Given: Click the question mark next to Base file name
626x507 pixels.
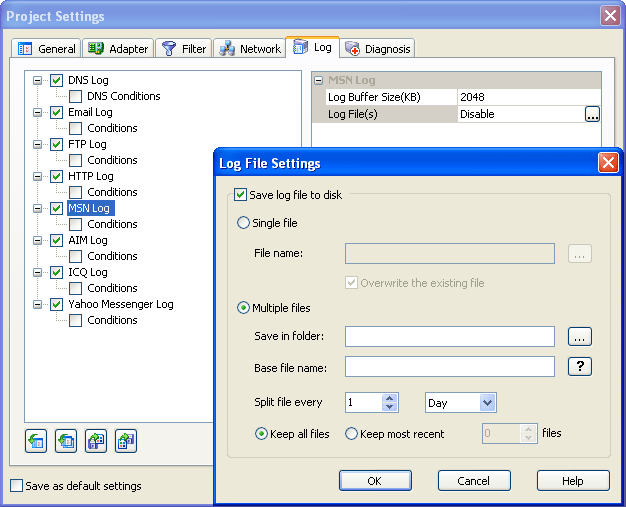Looking at the screenshot, I should click(580, 366).
